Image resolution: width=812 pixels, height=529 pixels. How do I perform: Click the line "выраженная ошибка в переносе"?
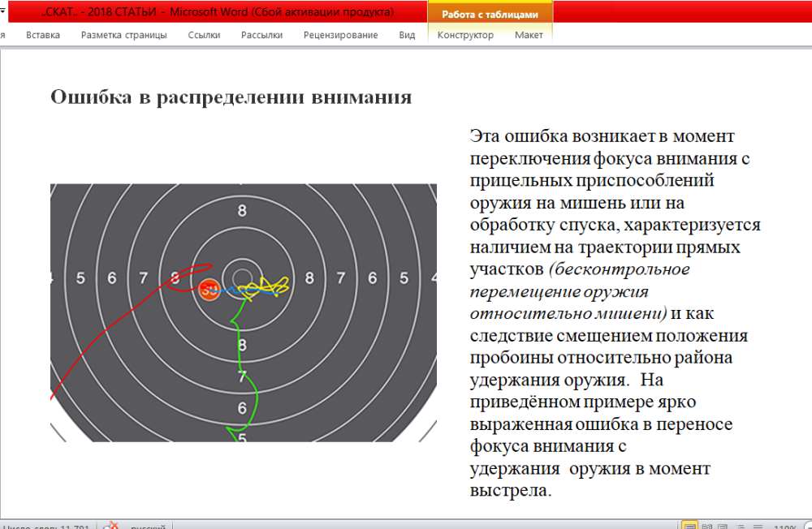coord(601,424)
